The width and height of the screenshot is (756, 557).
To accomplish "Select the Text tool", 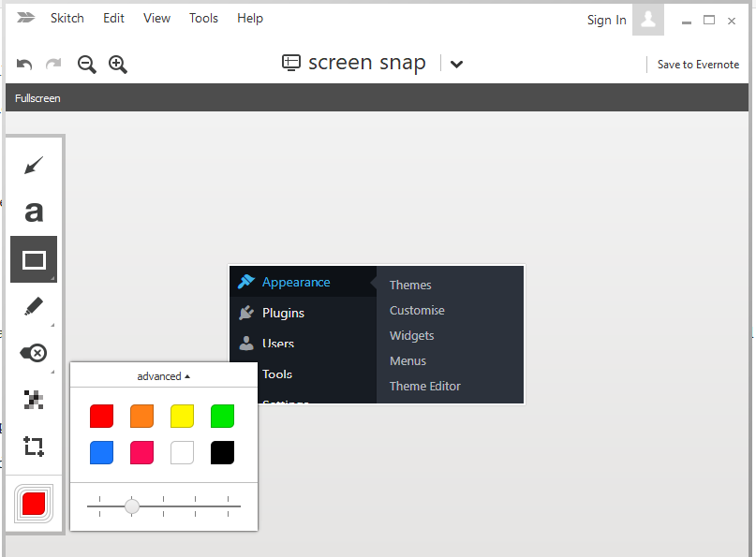I will tap(34, 213).
